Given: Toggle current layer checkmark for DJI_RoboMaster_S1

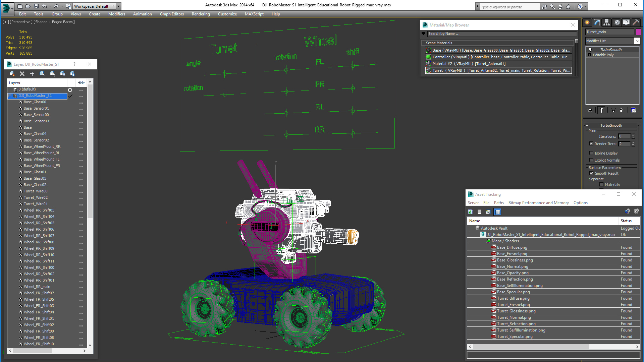Looking at the screenshot, I should click(x=70, y=96).
